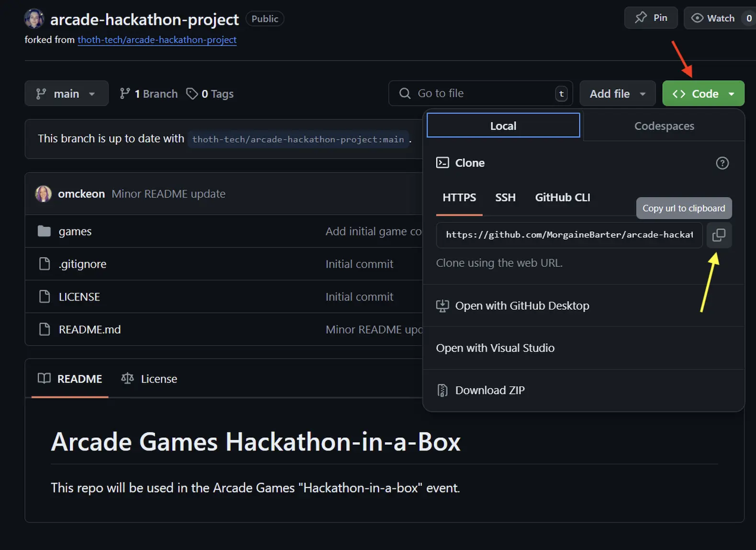Select the SSH clone option
Screen dimensions: 756x550
505,198
